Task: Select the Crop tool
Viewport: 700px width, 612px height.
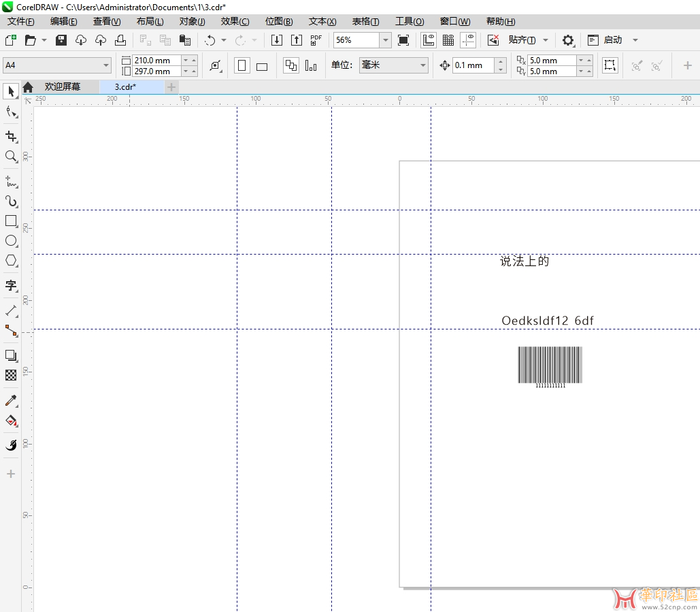Action: [11, 136]
